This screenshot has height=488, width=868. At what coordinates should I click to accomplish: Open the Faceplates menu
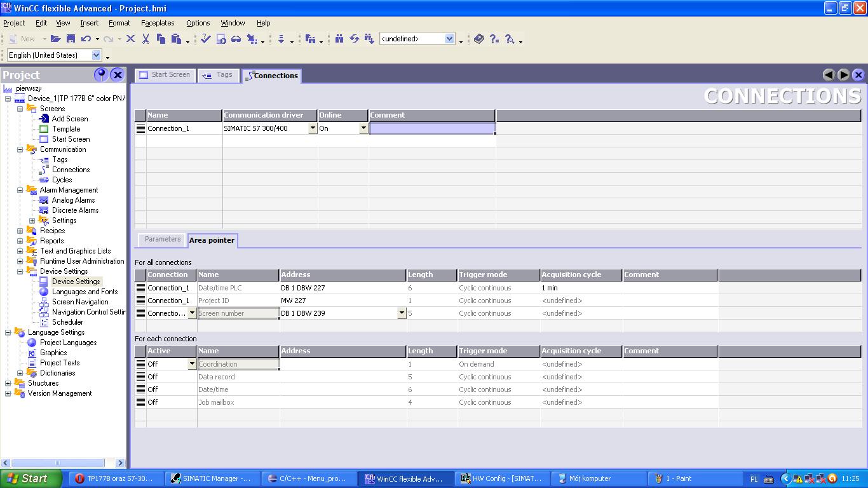[158, 23]
